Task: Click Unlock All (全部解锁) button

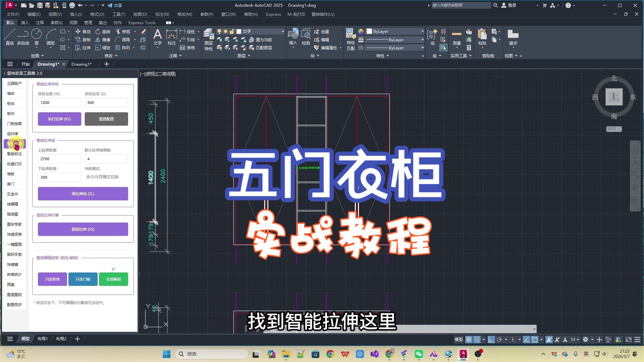Action: pyautogui.click(x=113, y=279)
